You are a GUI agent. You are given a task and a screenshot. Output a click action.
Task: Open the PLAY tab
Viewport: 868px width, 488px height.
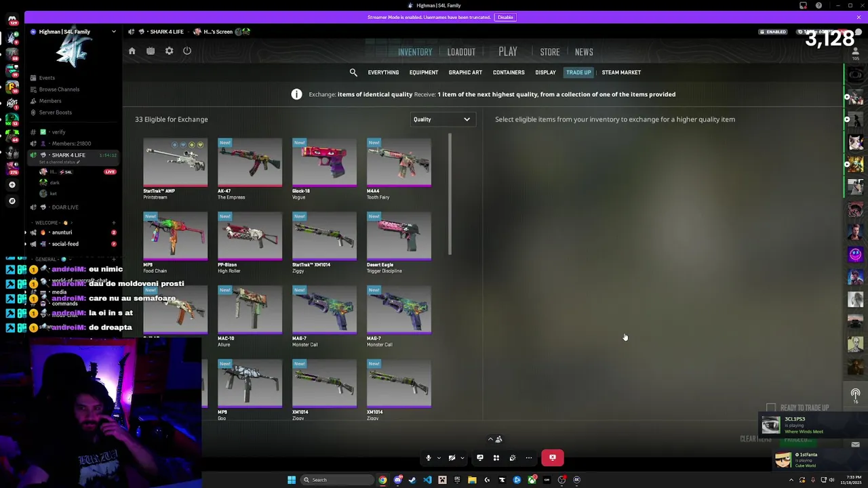(508, 52)
